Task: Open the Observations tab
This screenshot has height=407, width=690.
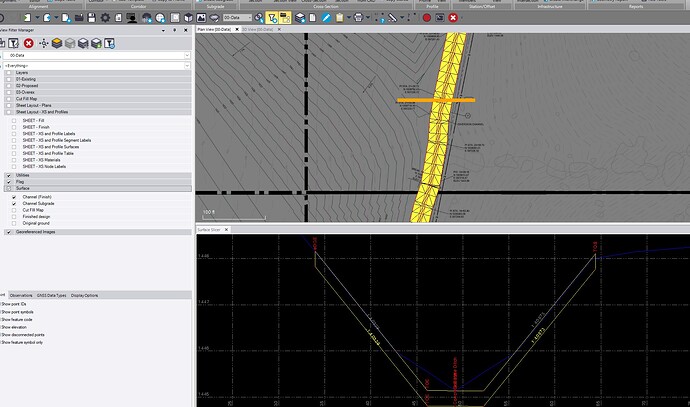Action: [x=21, y=295]
